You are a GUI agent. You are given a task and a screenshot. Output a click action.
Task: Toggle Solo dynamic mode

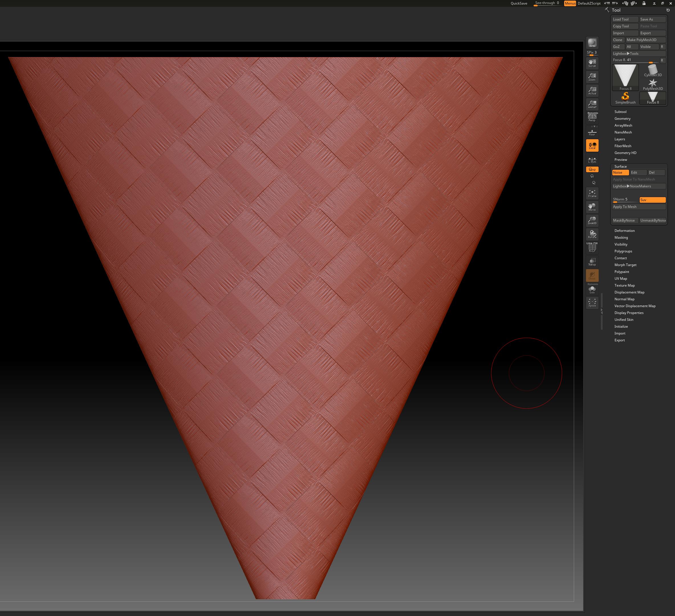point(592,289)
